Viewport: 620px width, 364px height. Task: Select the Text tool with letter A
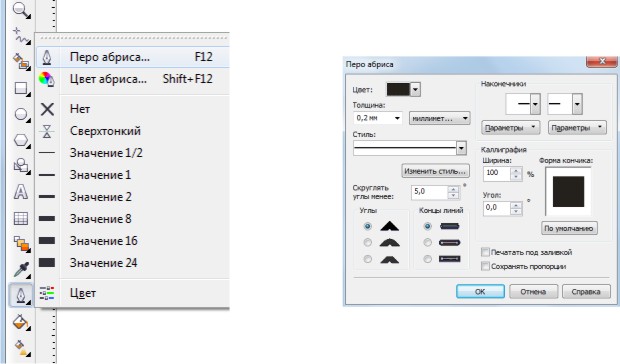coord(21,192)
